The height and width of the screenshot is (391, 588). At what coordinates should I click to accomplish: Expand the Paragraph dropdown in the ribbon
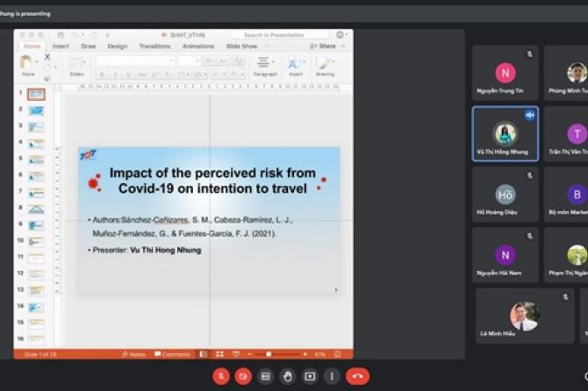264,66
